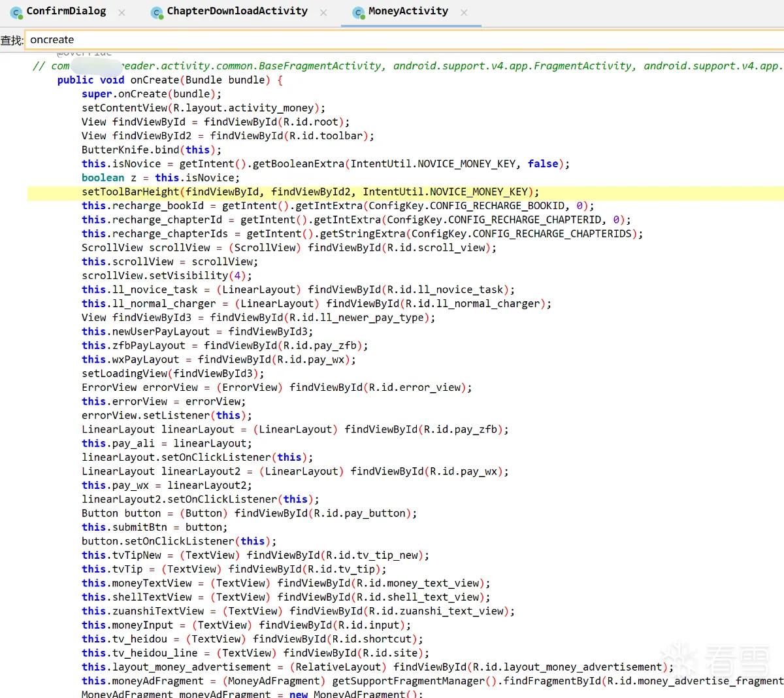This screenshot has width=784, height=698.
Task: Switch to the ConfirmDialog tab
Action: pyautogui.click(x=66, y=11)
